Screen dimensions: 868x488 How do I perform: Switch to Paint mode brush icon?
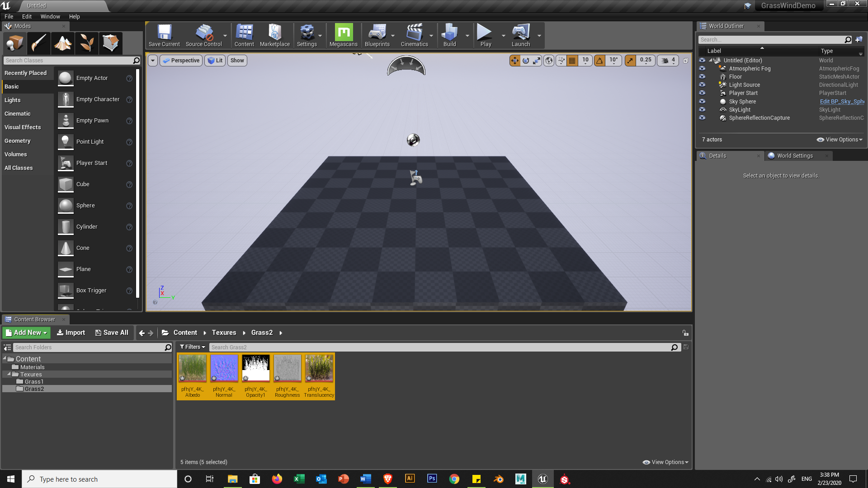[38, 43]
